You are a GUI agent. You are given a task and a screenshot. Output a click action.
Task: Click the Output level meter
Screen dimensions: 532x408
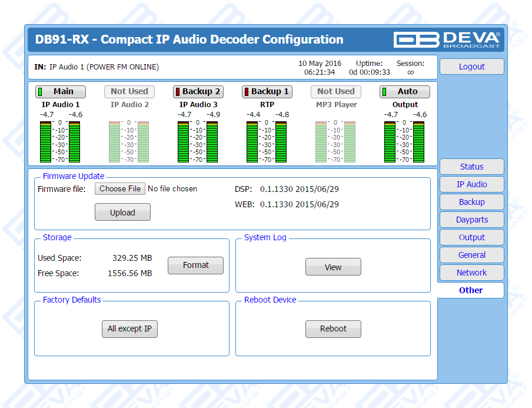(x=405, y=141)
